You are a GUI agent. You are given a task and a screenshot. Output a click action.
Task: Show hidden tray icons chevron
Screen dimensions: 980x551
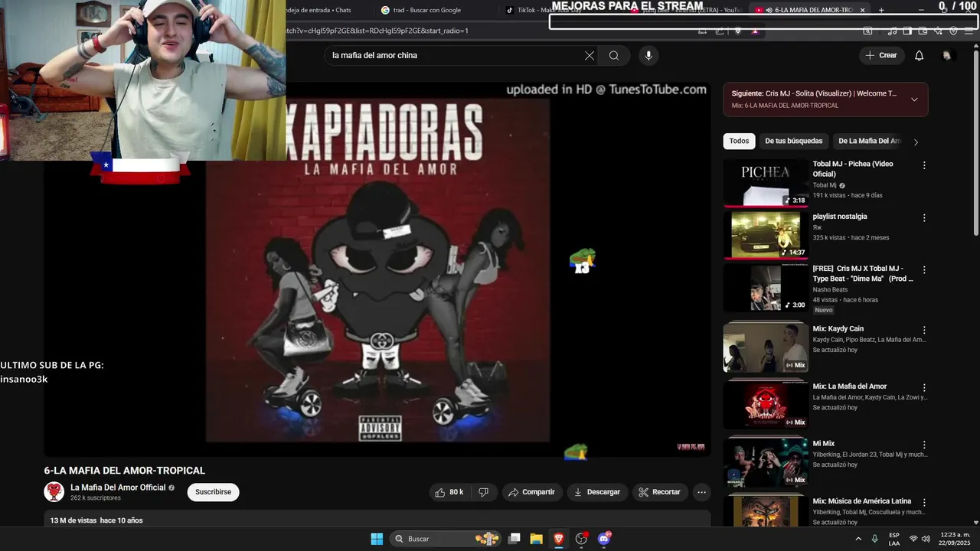pyautogui.click(x=858, y=539)
